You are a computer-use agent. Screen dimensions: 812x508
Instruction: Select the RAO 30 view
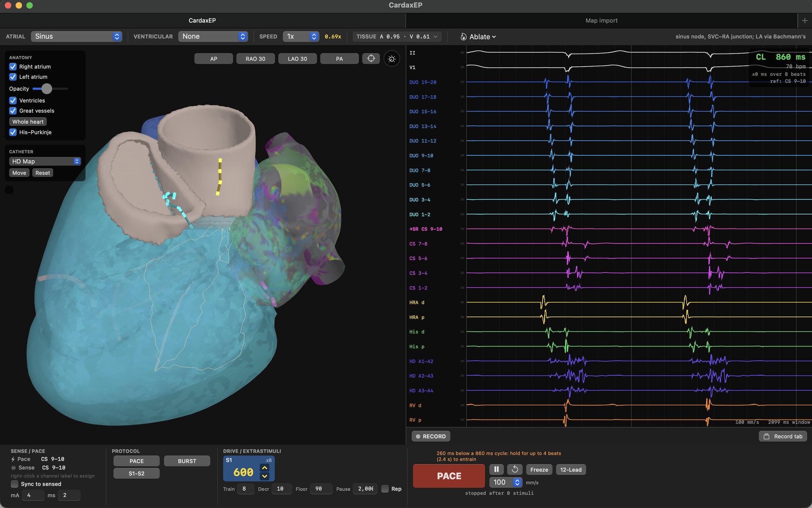(x=255, y=59)
